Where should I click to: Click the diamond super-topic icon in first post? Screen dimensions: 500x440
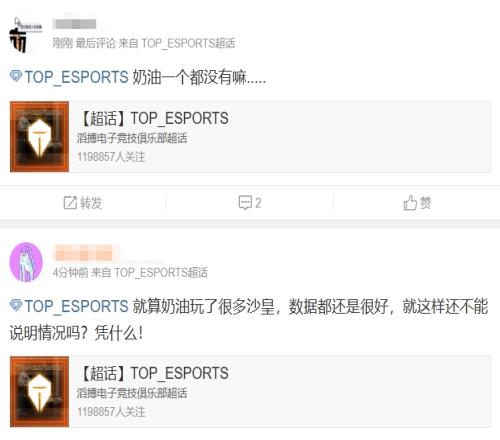tap(16, 76)
